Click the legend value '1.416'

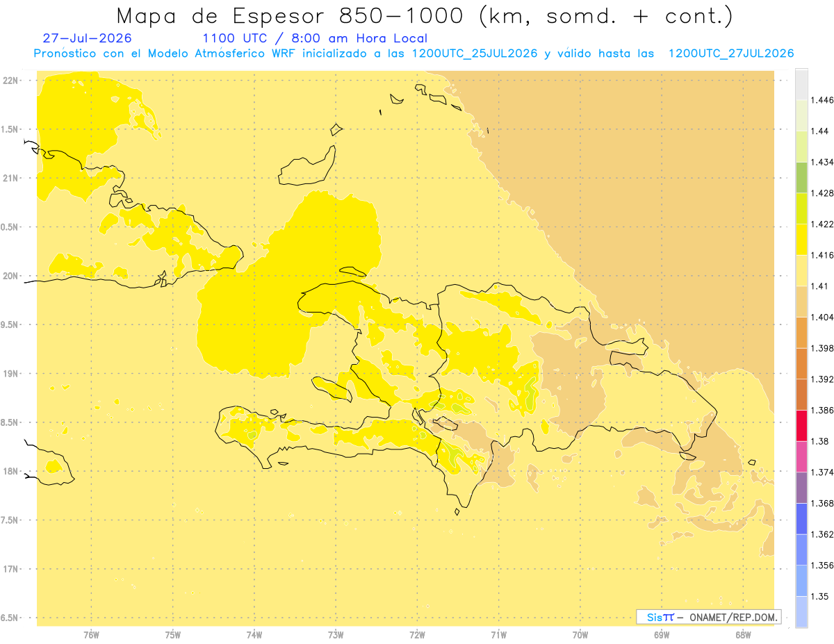pyautogui.click(x=821, y=256)
